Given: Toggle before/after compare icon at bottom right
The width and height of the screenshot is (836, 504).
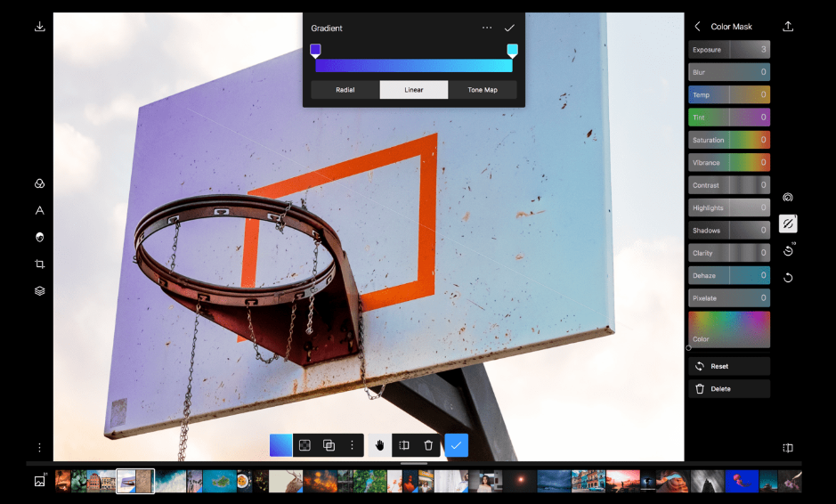Looking at the screenshot, I should 788,448.
